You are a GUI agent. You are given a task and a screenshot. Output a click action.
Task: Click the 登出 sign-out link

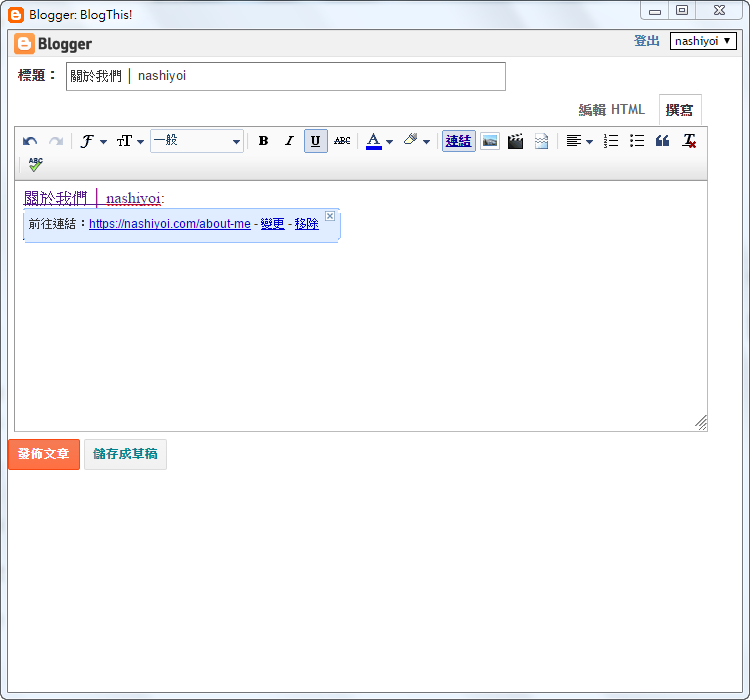647,41
